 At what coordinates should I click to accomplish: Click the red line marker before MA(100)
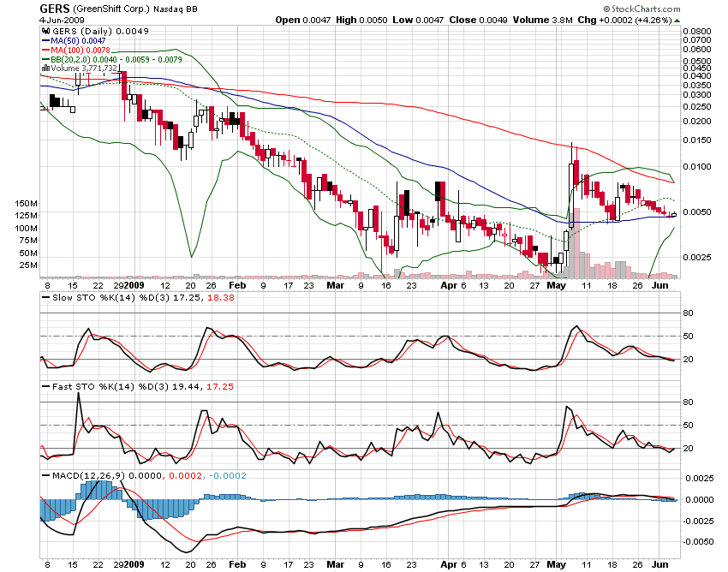click(x=45, y=51)
